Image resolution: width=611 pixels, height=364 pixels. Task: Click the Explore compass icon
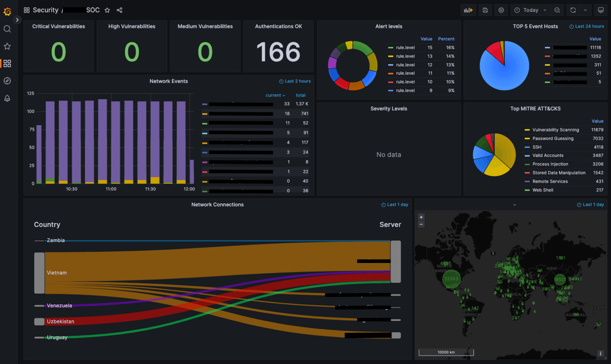click(x=7, y=81)
